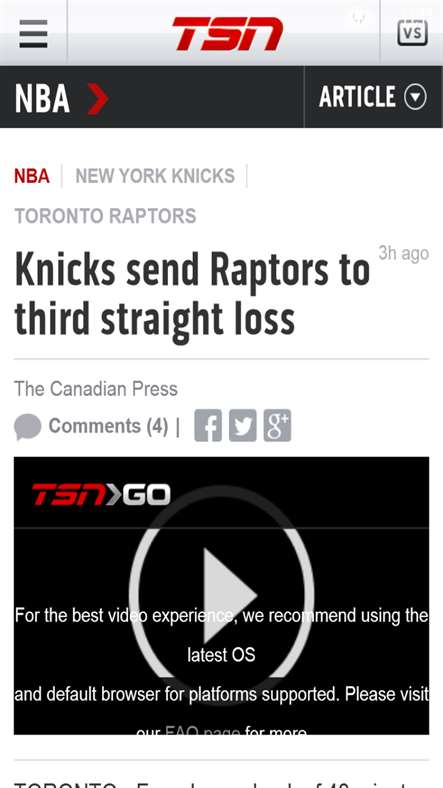
Task: Click the comments speech bubble icon
Action: 28,427
